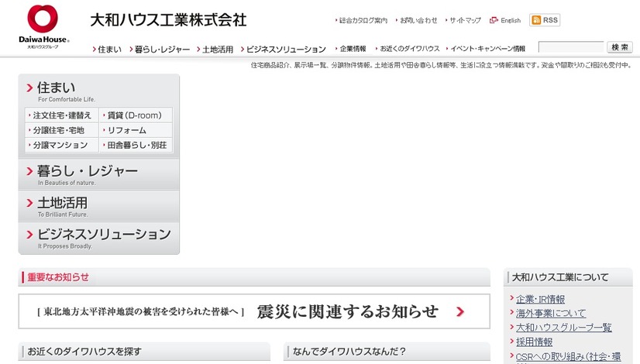640x364 pixels.
Task: Open 総合カタログ案内 link
Action: click(x=361, y=20)
